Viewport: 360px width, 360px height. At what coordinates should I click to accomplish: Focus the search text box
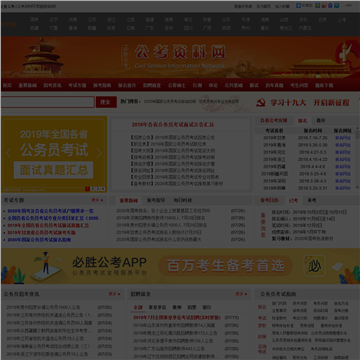point(48,102)
